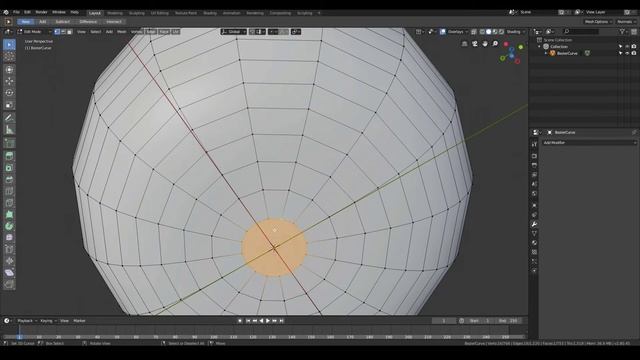The height and width of the screenshot is (360, 640).
Task: Toggle the Overlays display button
Action: 443,31
